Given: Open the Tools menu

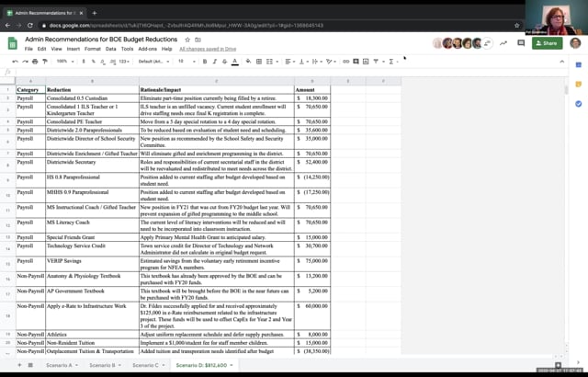Looking at the screenshot, I should (x=127, y=49).
